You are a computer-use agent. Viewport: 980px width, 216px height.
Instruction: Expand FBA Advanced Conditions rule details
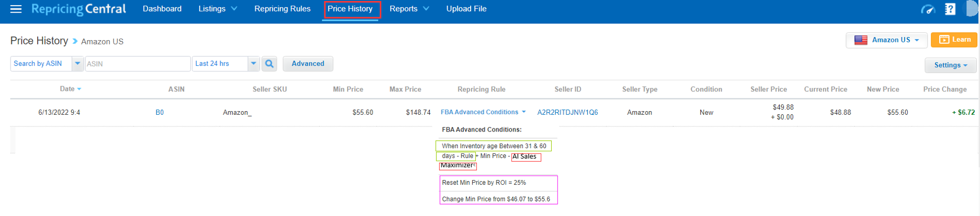pos(483,112)
